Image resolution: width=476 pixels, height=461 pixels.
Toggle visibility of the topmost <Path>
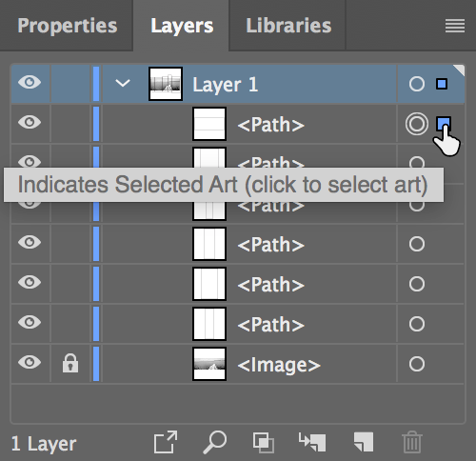(30, 122)
